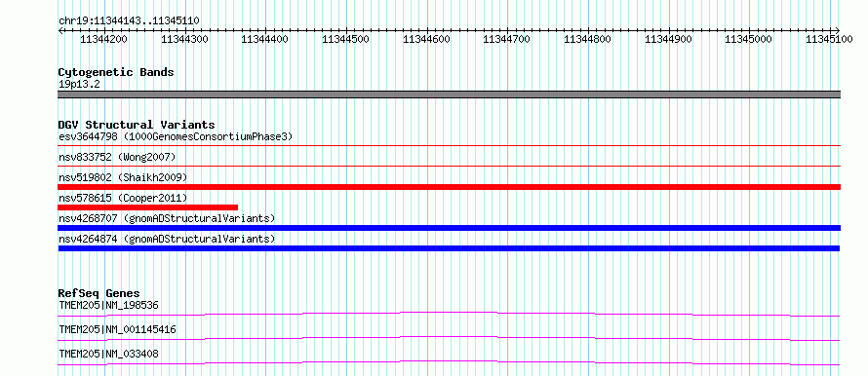Click the right arrow on the ruler
The width and height of the screenshot is (868, 376).
click(838, 30)
